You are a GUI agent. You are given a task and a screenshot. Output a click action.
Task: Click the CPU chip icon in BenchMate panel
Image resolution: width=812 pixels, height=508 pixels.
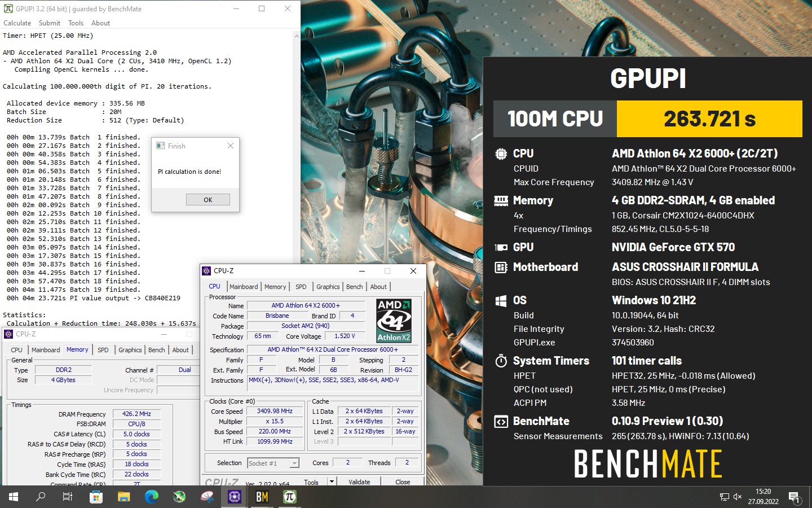(501, 154)
